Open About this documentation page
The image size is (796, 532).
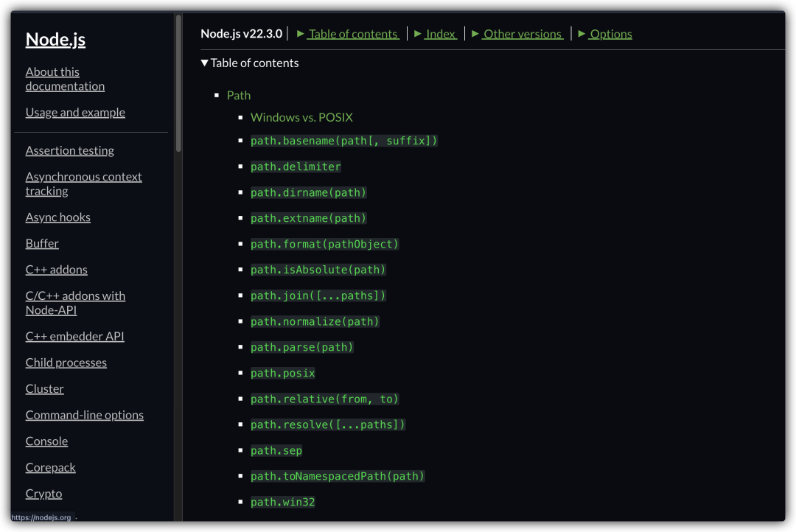pyautogui.click(x=65, y=79)
